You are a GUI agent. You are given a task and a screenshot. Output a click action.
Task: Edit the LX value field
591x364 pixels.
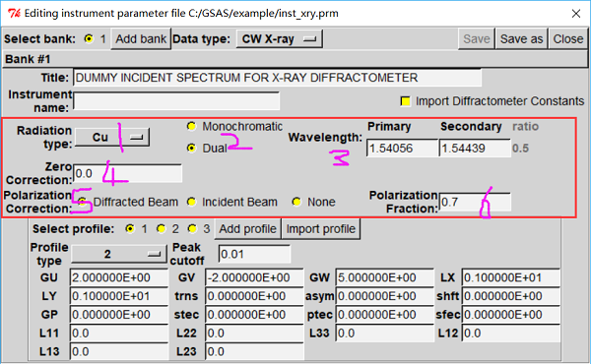coord(510,277)
